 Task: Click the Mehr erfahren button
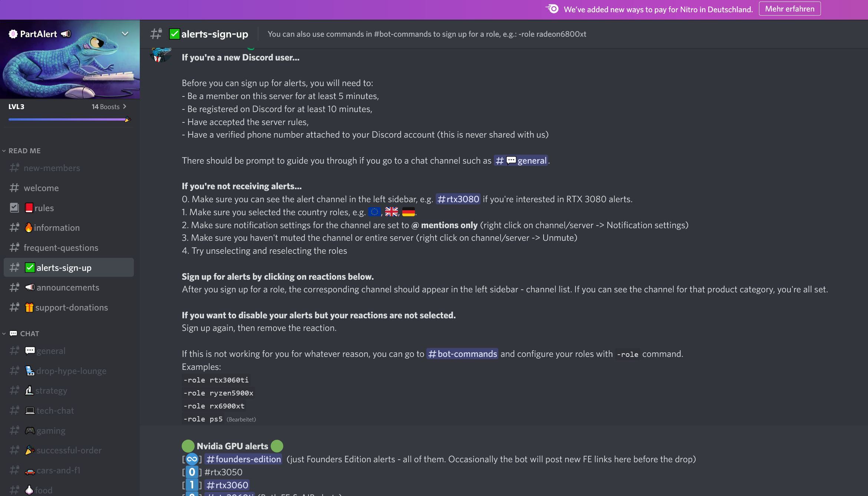click(789, 9)
